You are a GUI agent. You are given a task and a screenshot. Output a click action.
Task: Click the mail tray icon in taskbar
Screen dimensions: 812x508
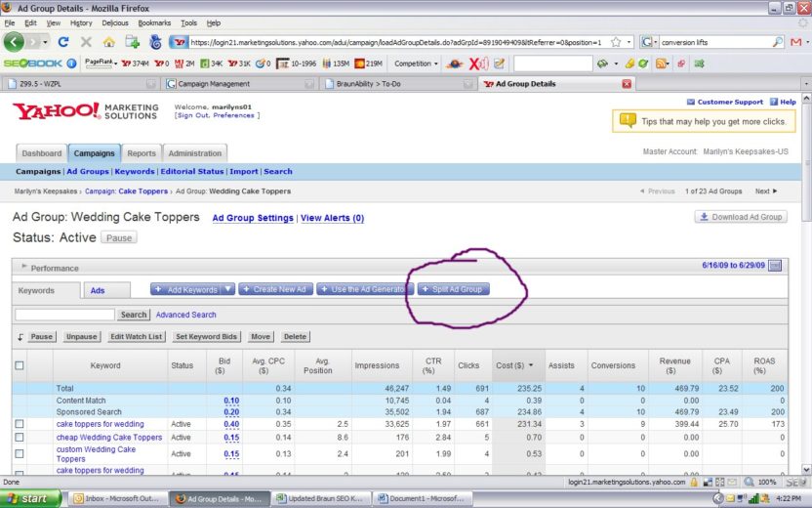point(730,498)
